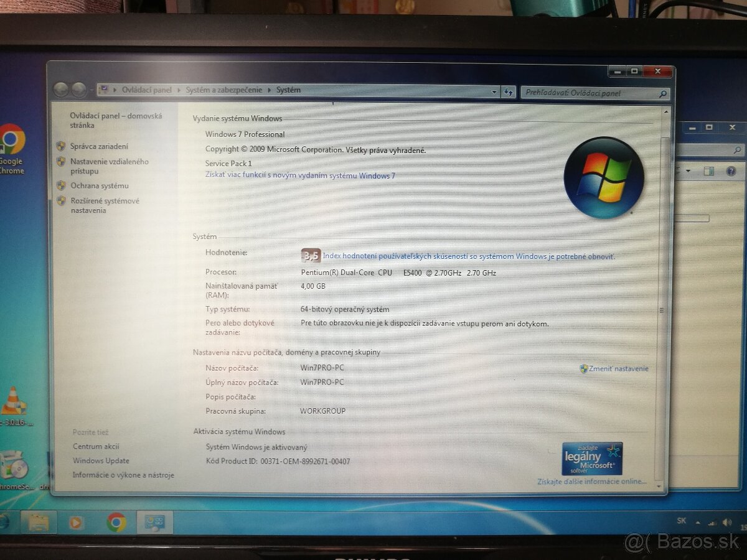This screenshot has width=747, height=560.
Task: Click shield icon beside Správca zariadení
Action: [x=60, y=146]
